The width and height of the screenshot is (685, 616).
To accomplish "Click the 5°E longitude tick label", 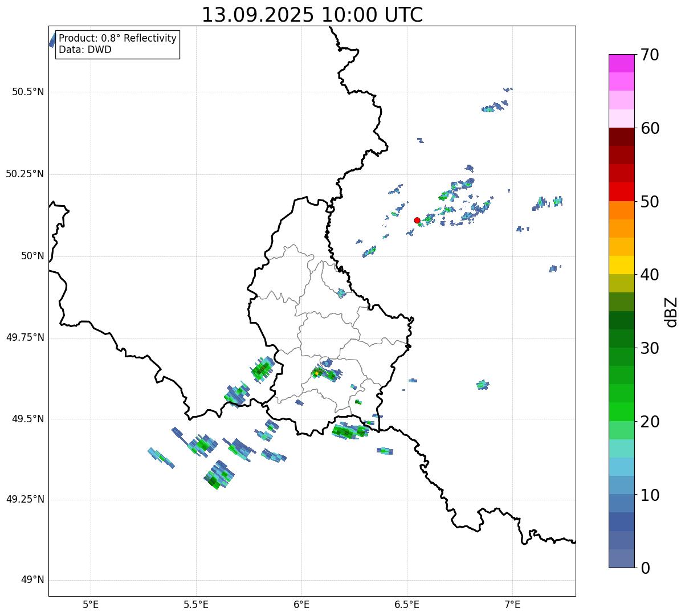I will click(x=91, y=604).
